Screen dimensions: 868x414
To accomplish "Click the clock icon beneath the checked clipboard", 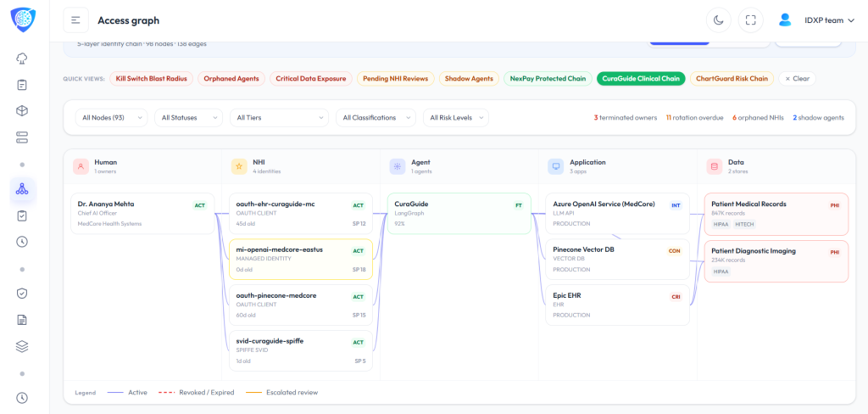I will (x=22, y=242).
